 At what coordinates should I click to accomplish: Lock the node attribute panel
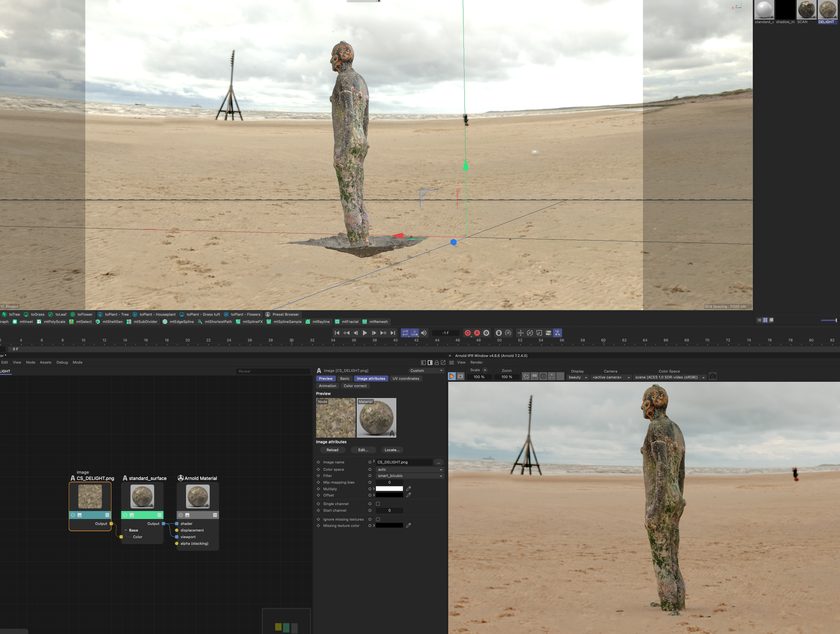(437, 363)
